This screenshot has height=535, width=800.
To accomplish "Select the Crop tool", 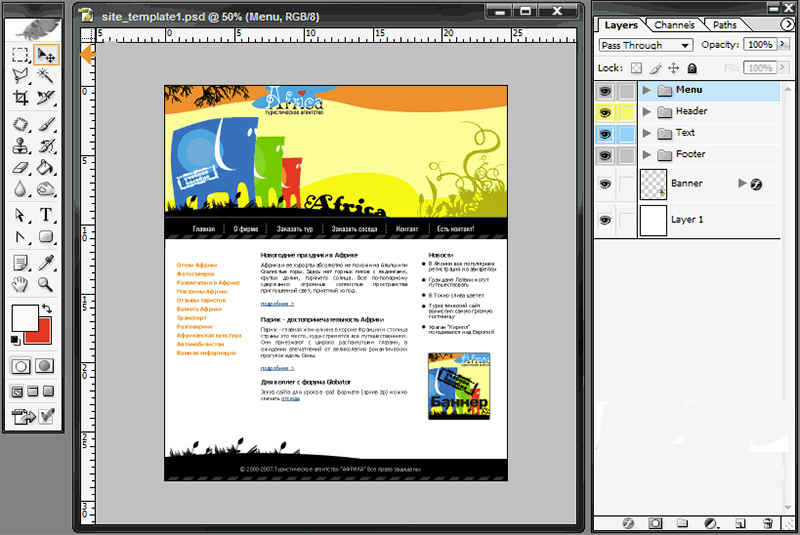I will [20, 98].
